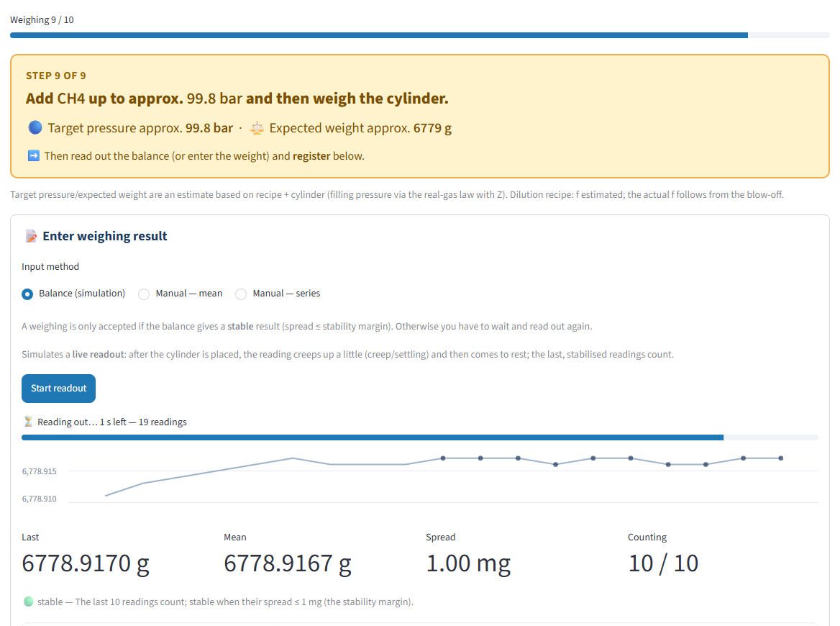Screen dimensions: 840x626
Task: Click the balance scale expected weight icon
Action: tap(257, 128)
